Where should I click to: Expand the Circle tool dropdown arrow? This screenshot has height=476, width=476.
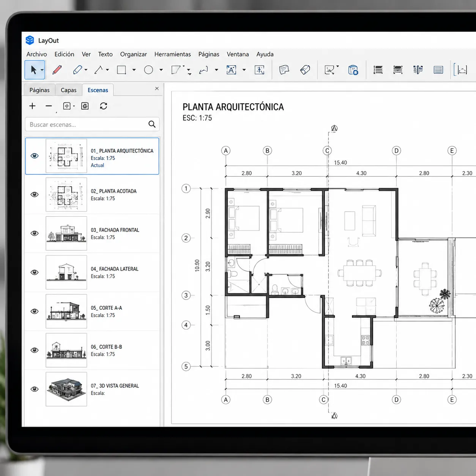click(x=161, y=70)
